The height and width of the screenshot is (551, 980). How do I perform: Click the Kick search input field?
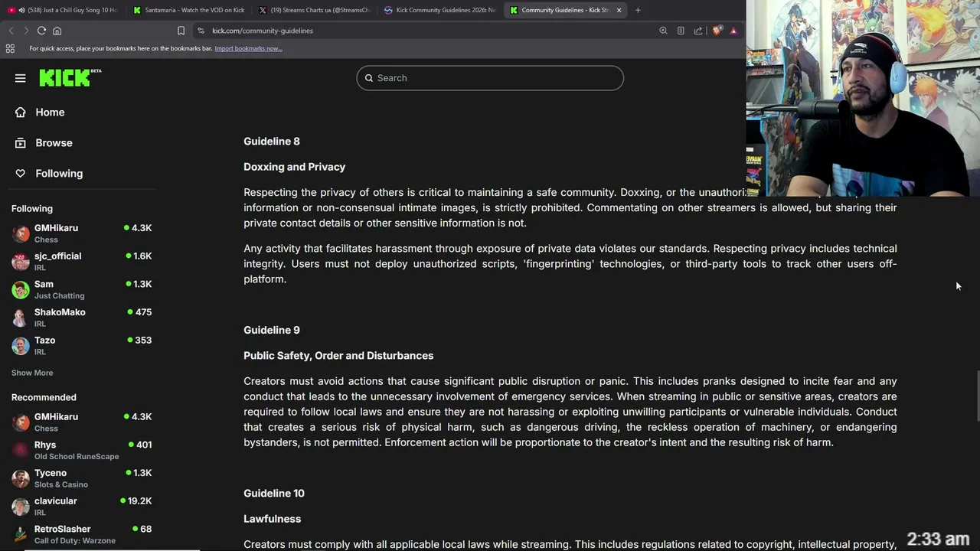click(x=490, y=78)
